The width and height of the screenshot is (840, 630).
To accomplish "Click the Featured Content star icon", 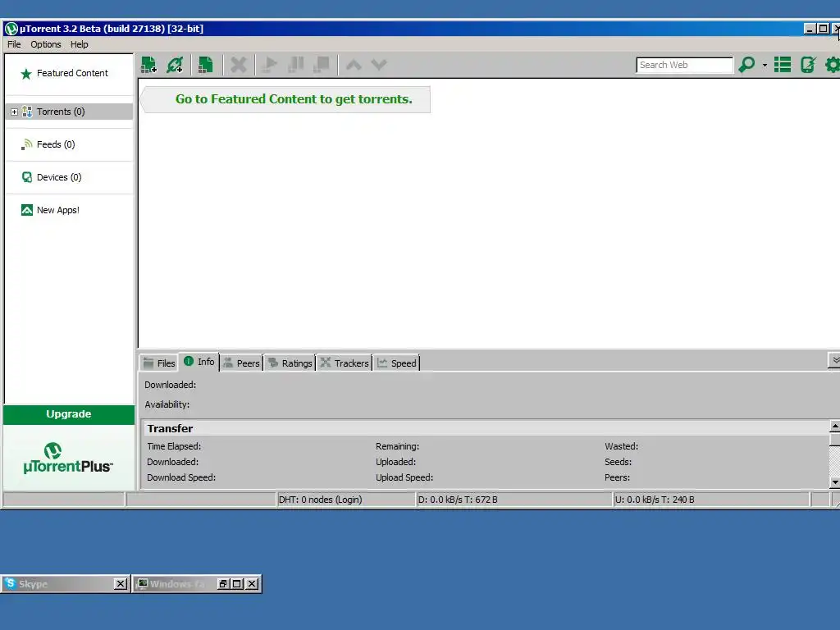I will tap(25, 74).
